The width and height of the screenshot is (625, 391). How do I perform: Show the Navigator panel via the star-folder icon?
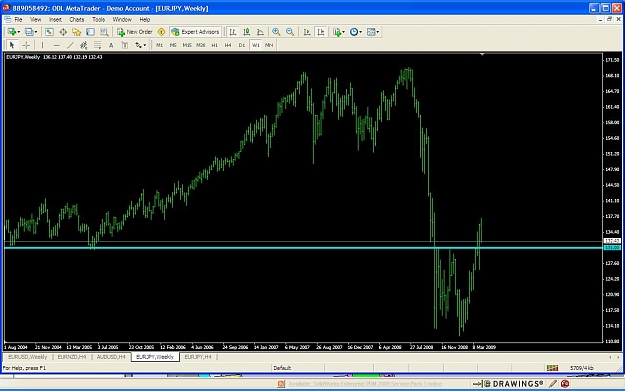tap(77, 32)
